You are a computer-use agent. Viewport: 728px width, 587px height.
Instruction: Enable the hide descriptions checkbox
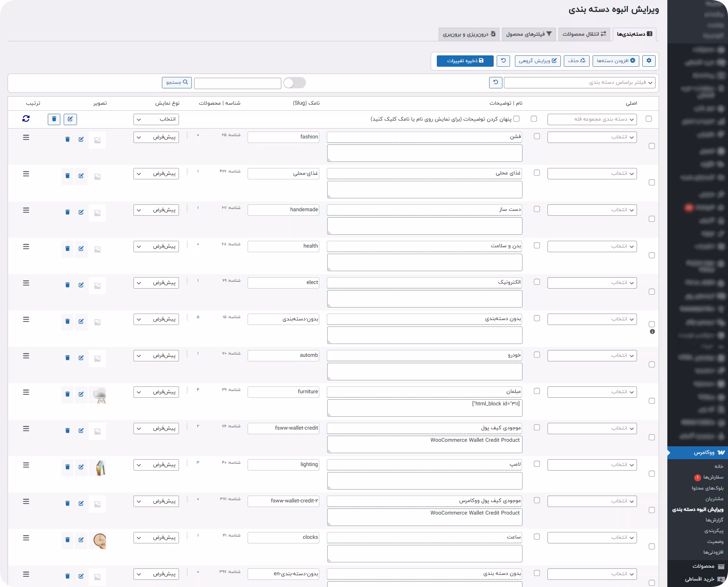[x=516, y=119]
